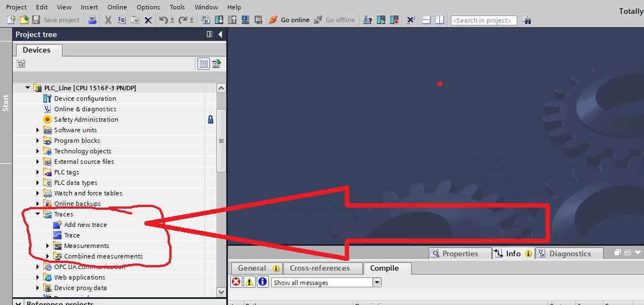Click the green-arrow icon beside details view
This screenshot has width=644, height=305.
click(x=216, y=63)
